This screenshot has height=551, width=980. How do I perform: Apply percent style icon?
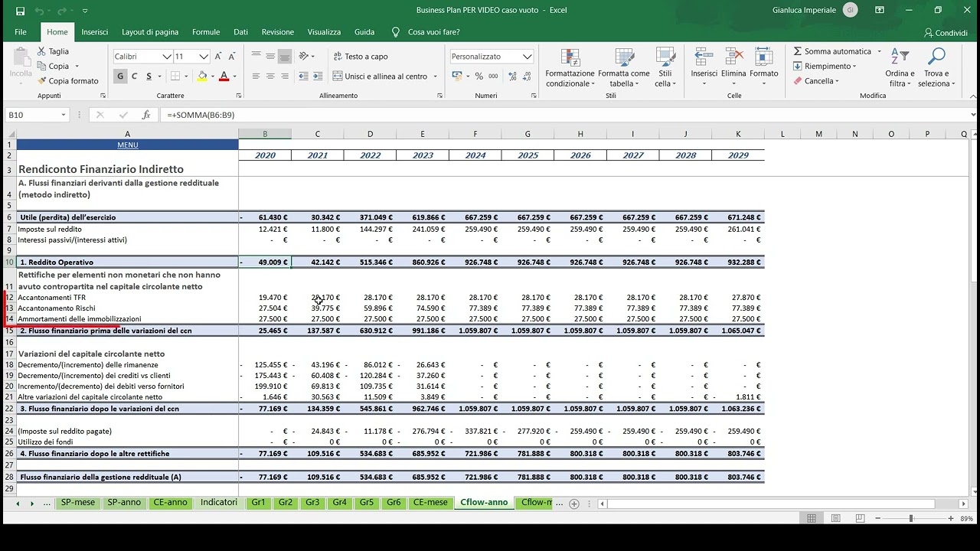pos(479,77)
